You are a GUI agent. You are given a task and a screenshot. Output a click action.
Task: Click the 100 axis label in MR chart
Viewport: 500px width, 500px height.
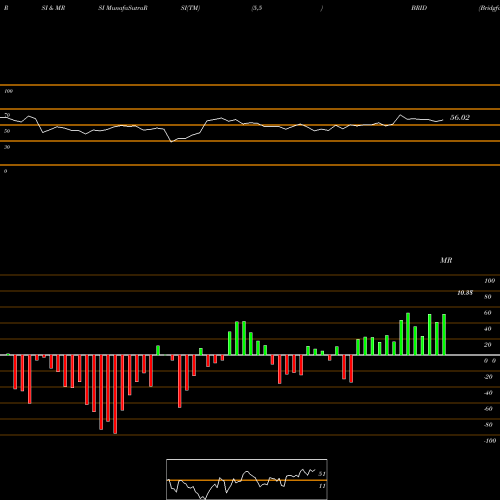pos(490,281)
